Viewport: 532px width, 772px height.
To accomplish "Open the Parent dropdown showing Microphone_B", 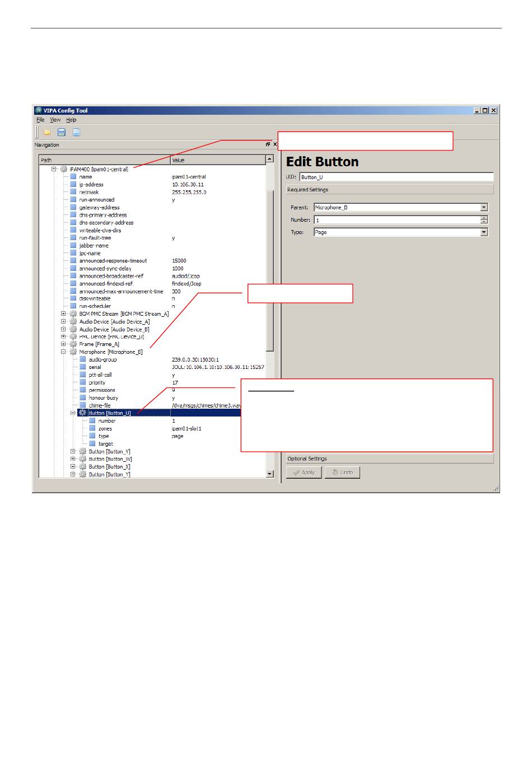I will click(484, 207).
